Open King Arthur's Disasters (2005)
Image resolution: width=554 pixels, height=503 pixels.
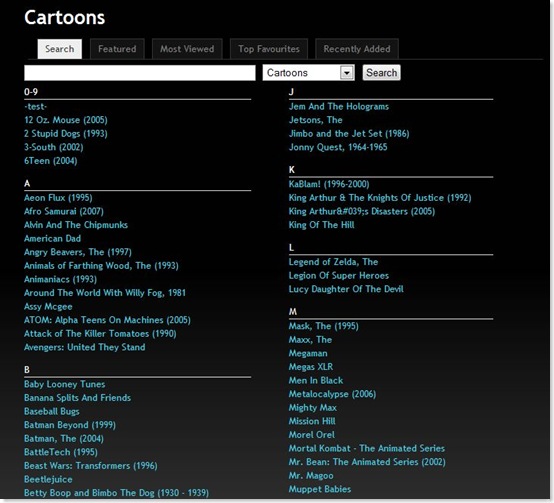click(362, 212)
